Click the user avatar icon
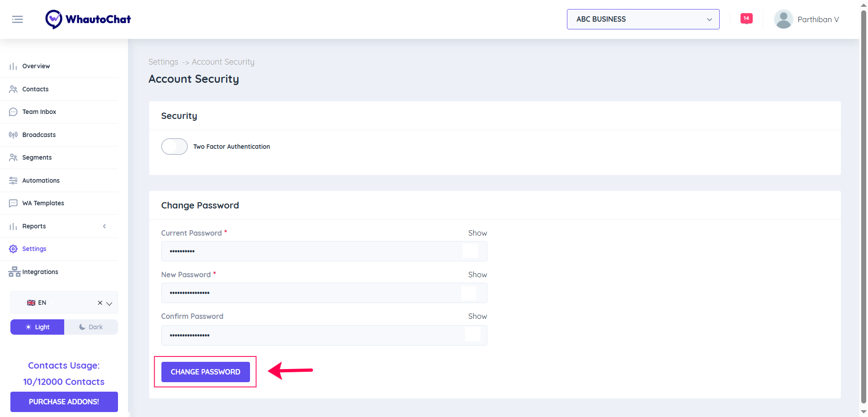The width and height of the screenshot is (868, 417). click(783, 19)
